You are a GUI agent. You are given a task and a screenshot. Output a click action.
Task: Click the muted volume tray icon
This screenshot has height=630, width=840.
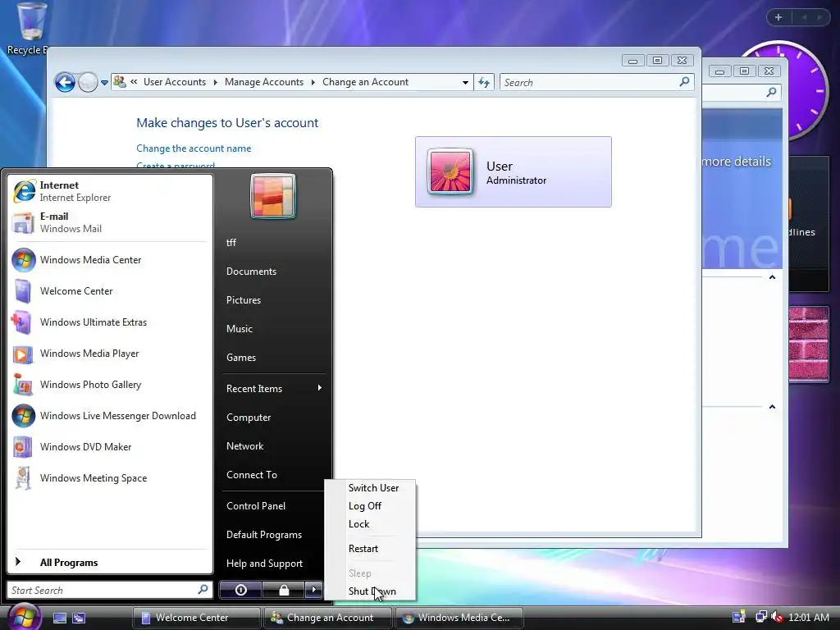tap(776, 617)
